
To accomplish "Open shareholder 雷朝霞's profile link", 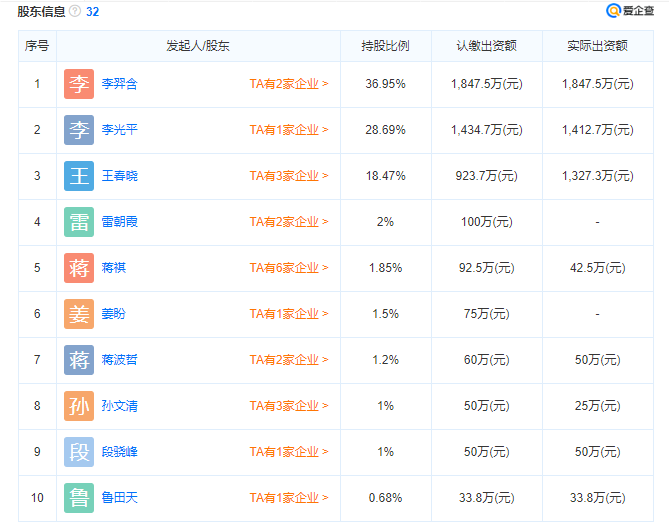I will coord(119,222).
